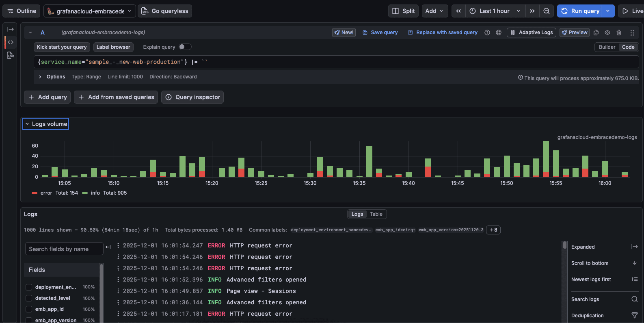The image size is (644, 323).
Task: Add from saved queries
Action: [x=116, y=97]
